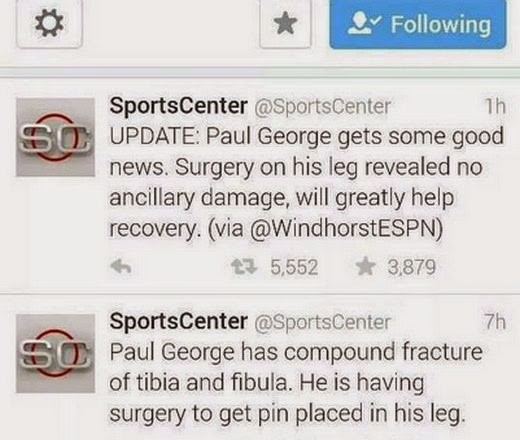Click the 1h timestamp on first tweet
Viewport: 520px width, 440px height.
495,107
